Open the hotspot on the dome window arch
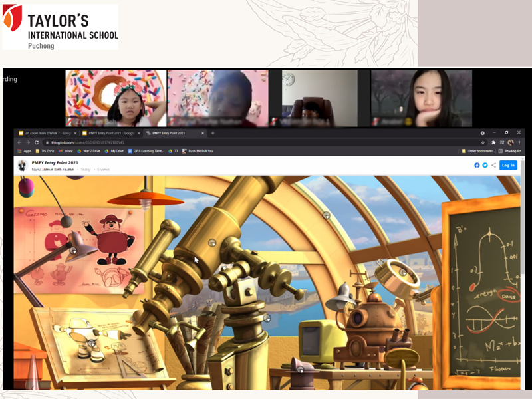 [327, 215]
